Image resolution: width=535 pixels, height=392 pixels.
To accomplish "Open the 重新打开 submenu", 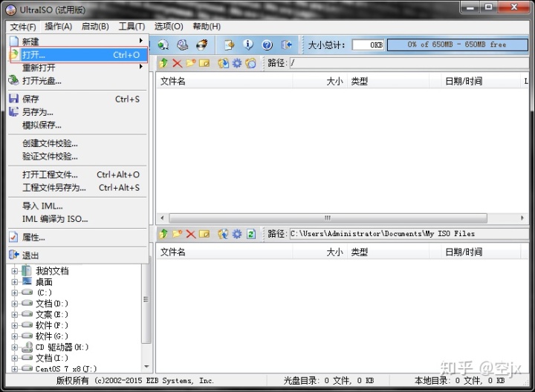I will [79, 68].
